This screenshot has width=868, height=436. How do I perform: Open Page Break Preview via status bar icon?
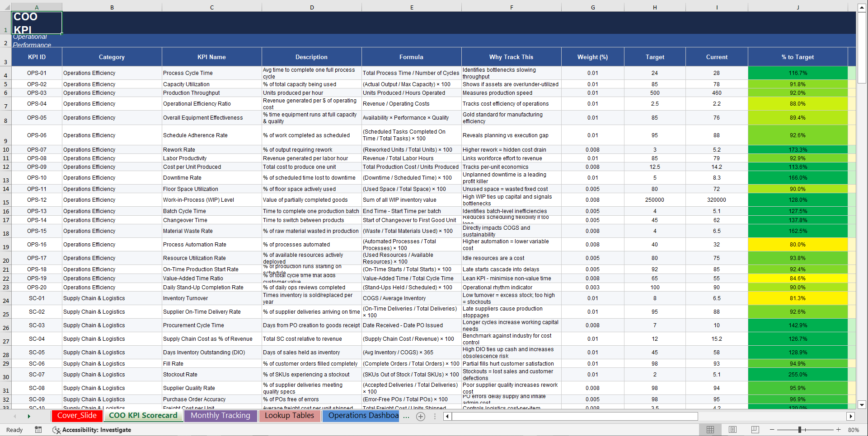pos(755,430)
